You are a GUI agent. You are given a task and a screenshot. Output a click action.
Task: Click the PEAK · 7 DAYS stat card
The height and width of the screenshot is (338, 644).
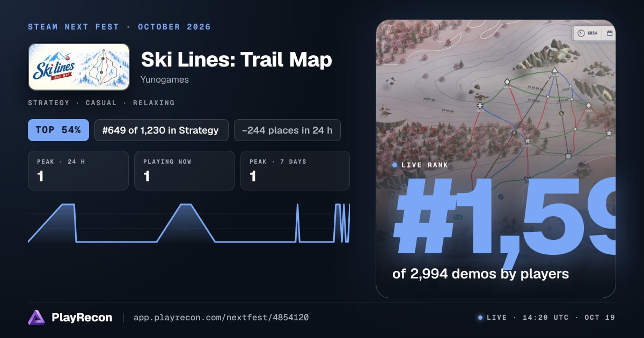pyautogui.click(x=295, y=171)
